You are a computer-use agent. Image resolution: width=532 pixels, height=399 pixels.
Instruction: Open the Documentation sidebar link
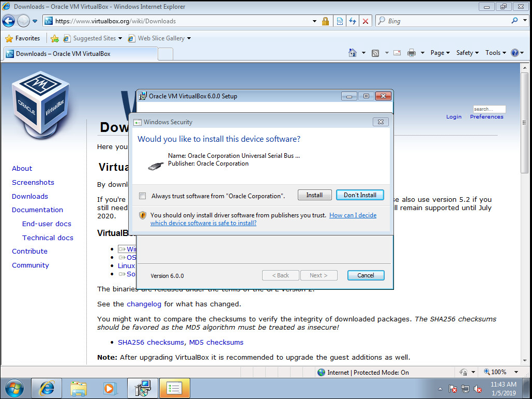[37, 210]
